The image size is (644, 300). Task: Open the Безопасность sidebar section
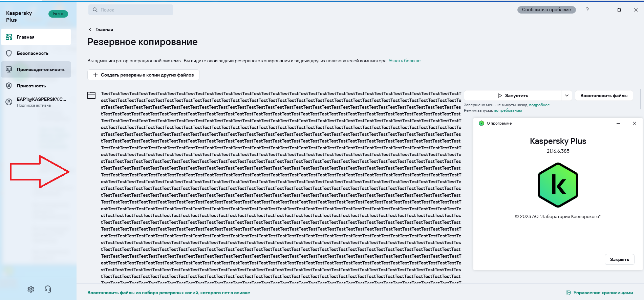[x=36, y=53]
